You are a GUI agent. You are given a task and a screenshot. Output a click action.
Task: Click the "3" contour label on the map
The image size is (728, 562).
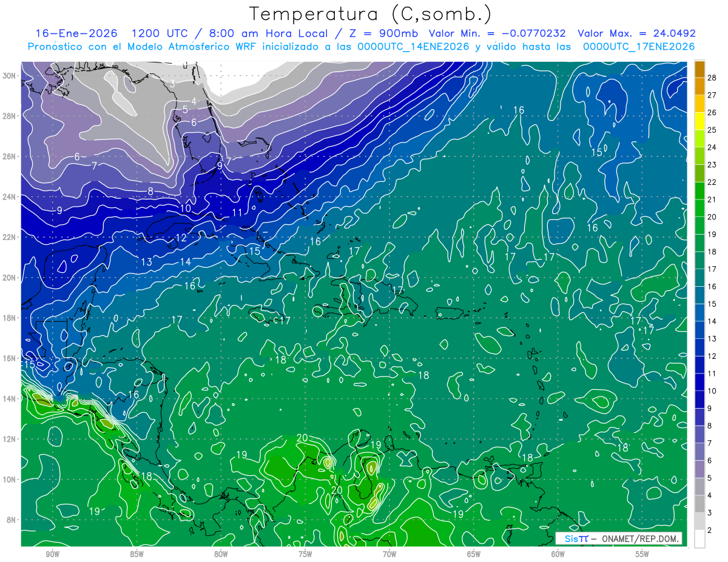[x=173, y=84]
